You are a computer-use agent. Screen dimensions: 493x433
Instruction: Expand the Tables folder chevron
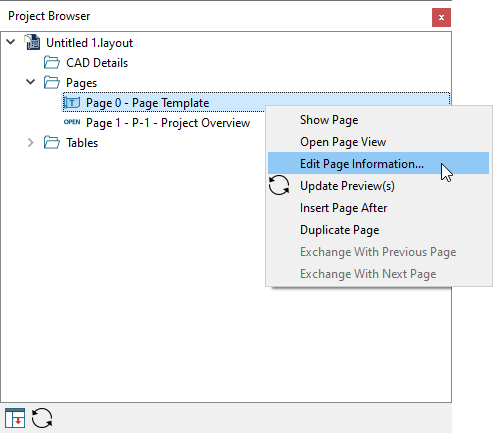coord(31,143)
